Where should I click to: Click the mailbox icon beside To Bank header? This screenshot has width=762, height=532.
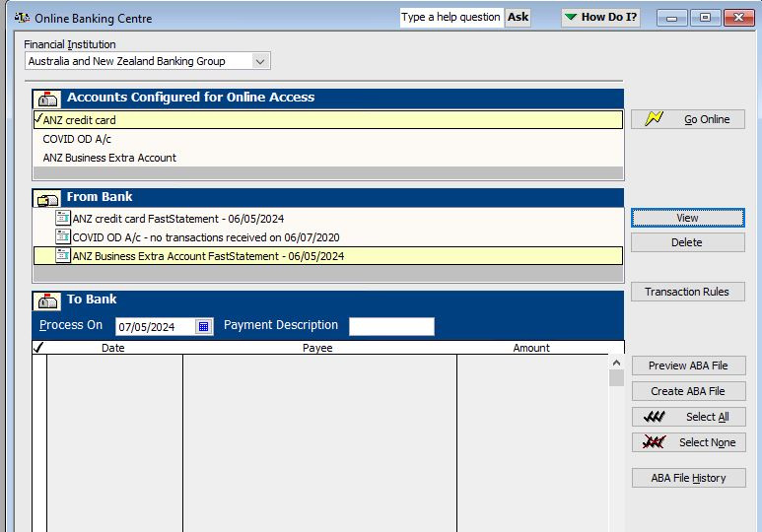47,300
